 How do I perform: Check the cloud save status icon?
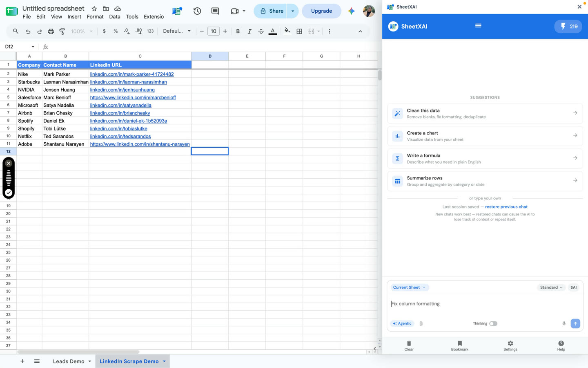pyautogui.click(x=118, y=9)
